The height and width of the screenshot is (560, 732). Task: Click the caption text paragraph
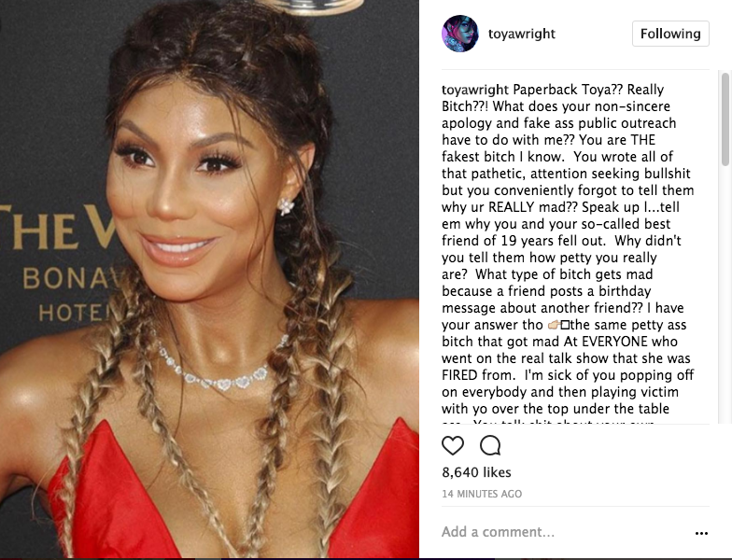[568, 252]
